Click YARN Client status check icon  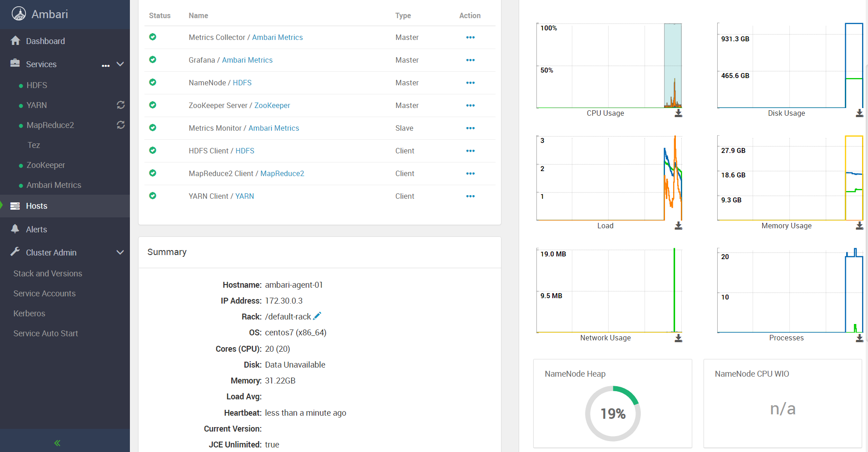153,196
